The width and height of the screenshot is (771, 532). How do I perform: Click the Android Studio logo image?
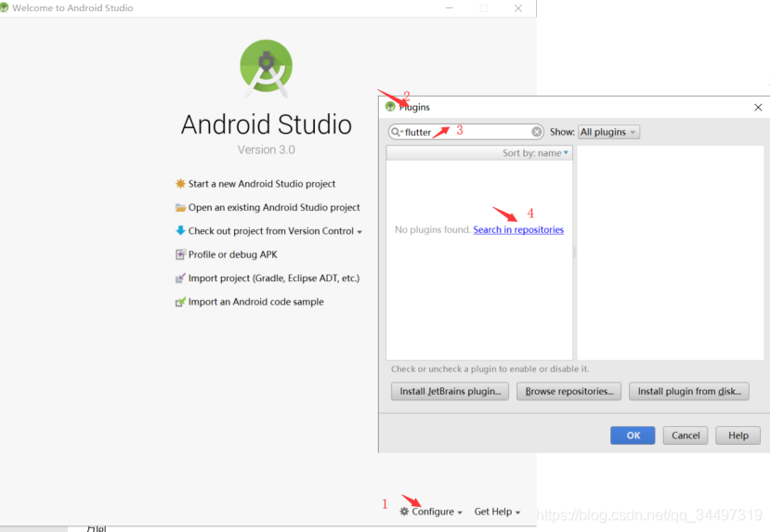pyautogui.click(x=266, y=69)
